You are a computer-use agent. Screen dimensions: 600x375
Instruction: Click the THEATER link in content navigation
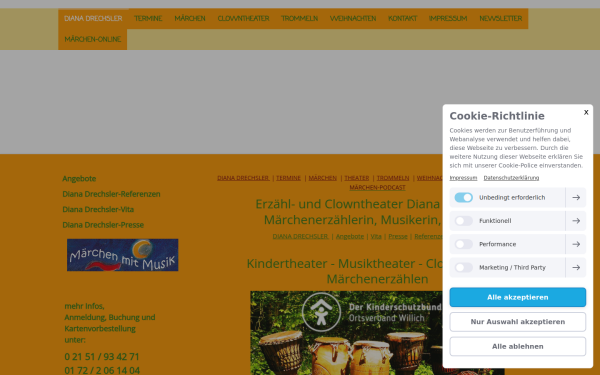tap(357, 178)
